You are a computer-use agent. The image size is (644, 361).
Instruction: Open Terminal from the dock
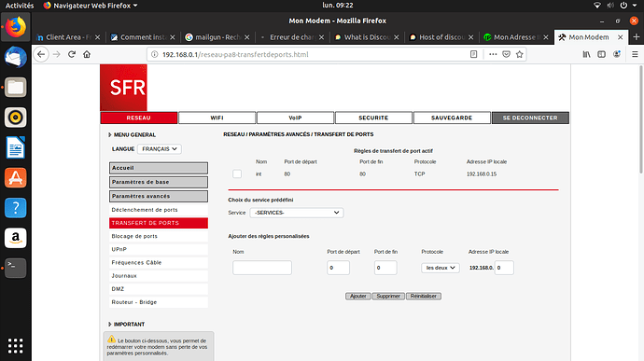[x=16, y=268]
